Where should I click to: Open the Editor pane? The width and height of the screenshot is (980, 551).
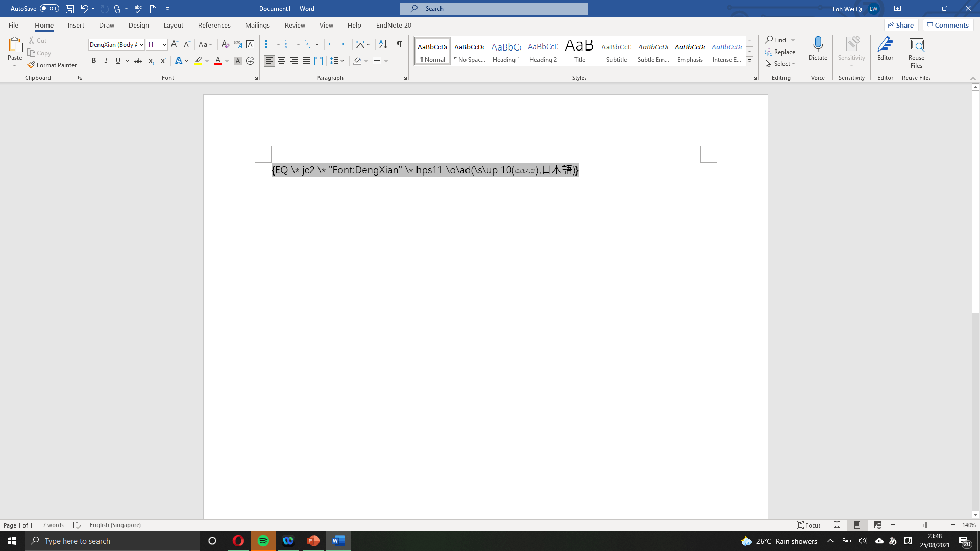click(x=885, y=48)
